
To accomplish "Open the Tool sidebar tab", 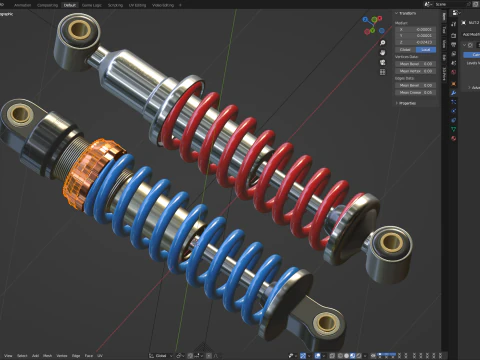I will [444, 30].
